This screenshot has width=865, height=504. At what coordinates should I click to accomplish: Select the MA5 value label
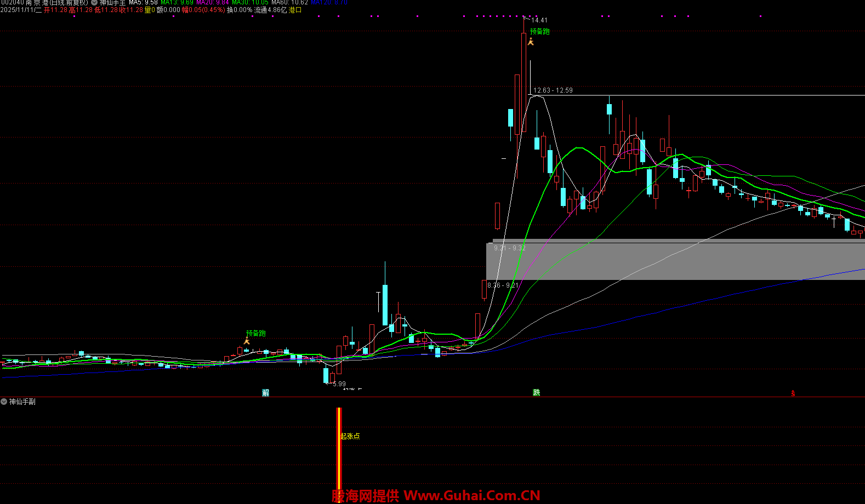pyautogui.click(x=143, y=3)
